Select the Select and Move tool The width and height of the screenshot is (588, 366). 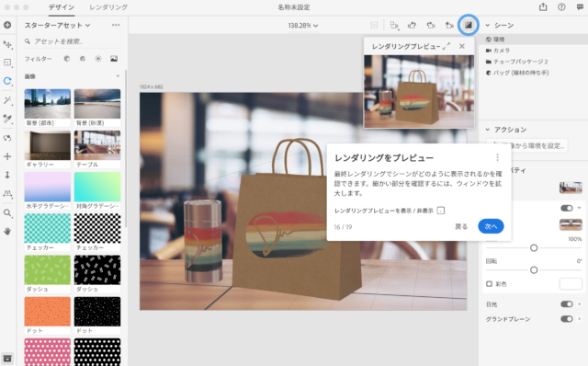point(7,44)
